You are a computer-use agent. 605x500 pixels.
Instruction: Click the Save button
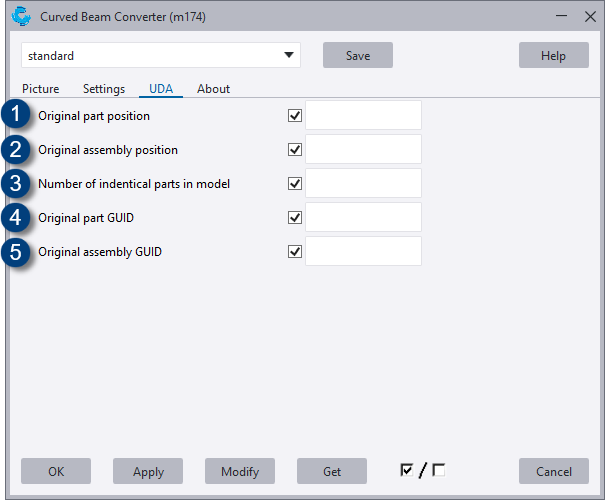357,56
